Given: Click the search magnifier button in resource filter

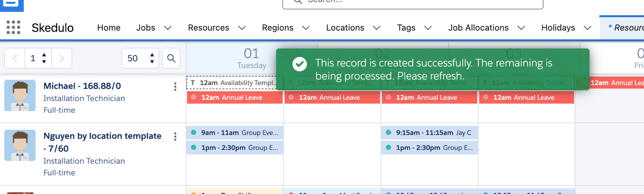Looking at the screenshot, I should (x=171, y=58).
